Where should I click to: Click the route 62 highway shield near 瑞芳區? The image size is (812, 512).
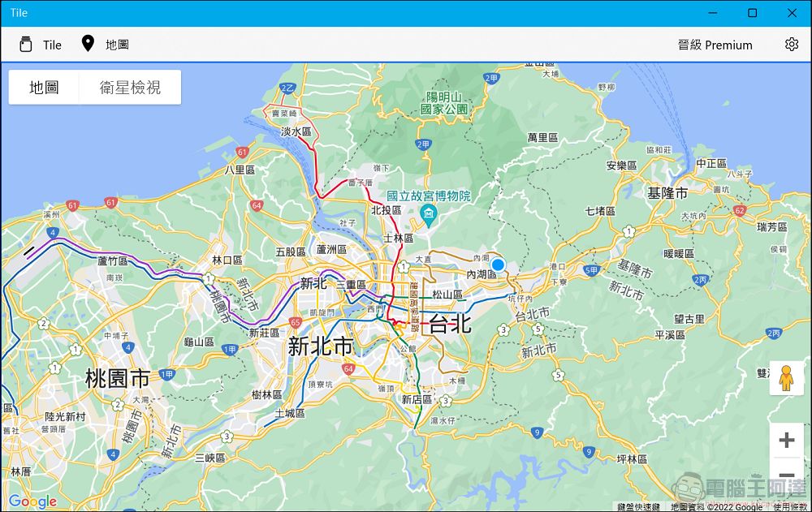[740, 211]
